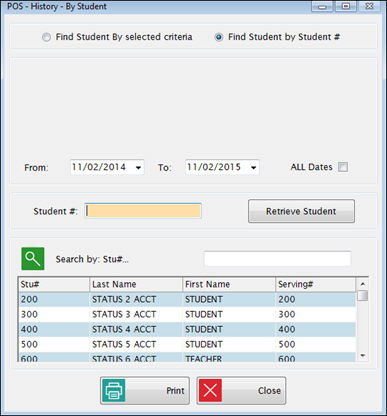Enable the ALL Dates checkbox
Image resolution: width=387 pixels, height=416 pixels.
click(343, 167)
